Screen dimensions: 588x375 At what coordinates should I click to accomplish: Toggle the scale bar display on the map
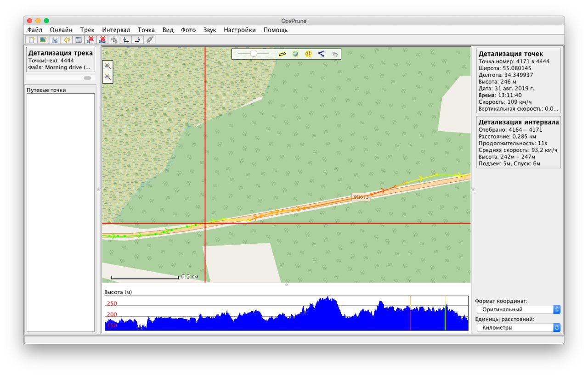click(x=282, y=54)
